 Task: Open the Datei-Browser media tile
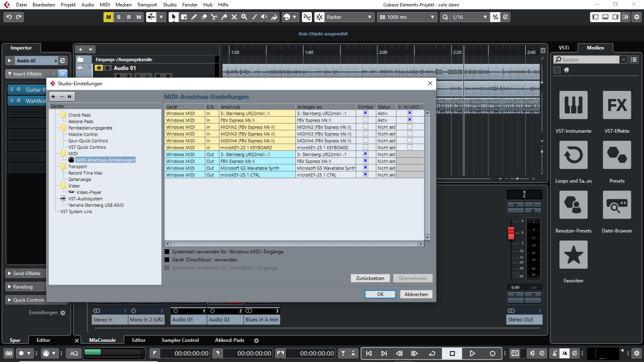(617, 205)
